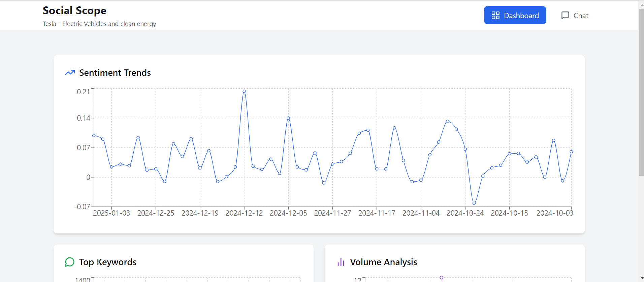Click the 2024-11-27 axis label

point(332,213)
